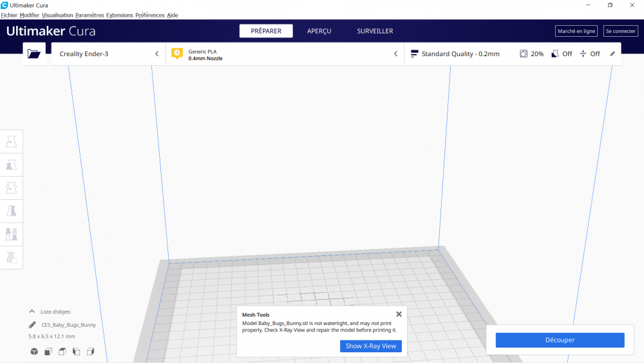Viewport: 644px width, 363px height.
Task: Select CE3_Baby_Bugs_Bunny in object list
Action: 69,325
